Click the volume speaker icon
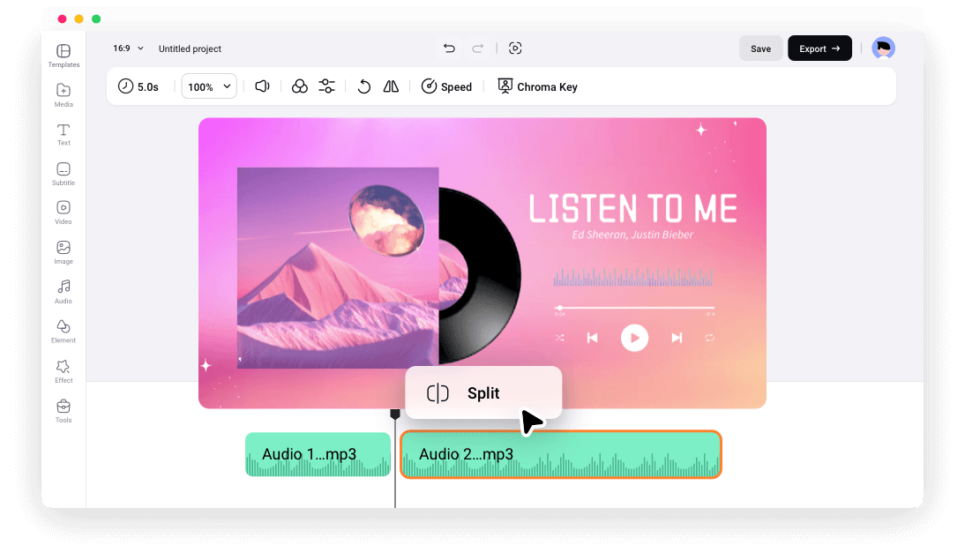This screenshot has height=560, width=965. point(262,86)
